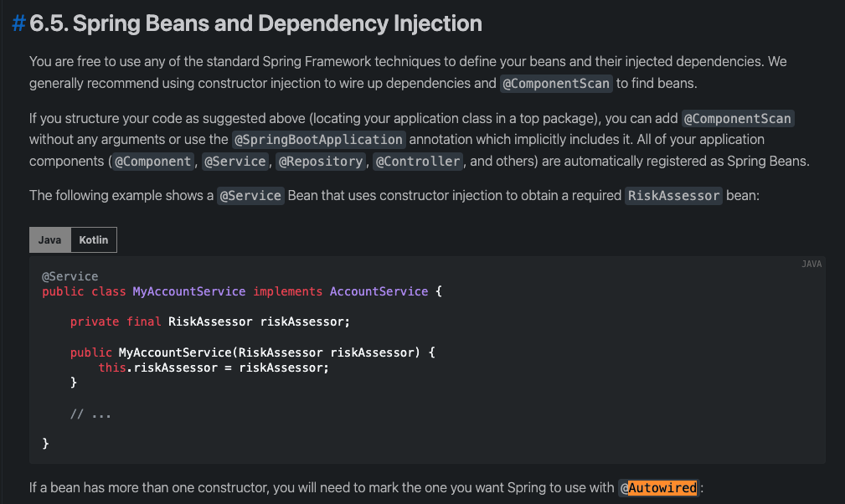Click AccountService interface name in code

click(379, 291)
